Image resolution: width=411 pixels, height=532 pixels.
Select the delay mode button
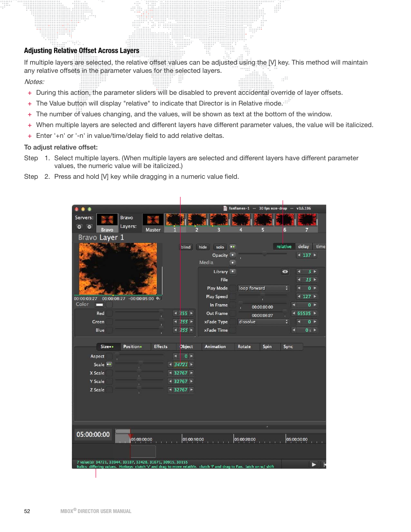point(304,246)
